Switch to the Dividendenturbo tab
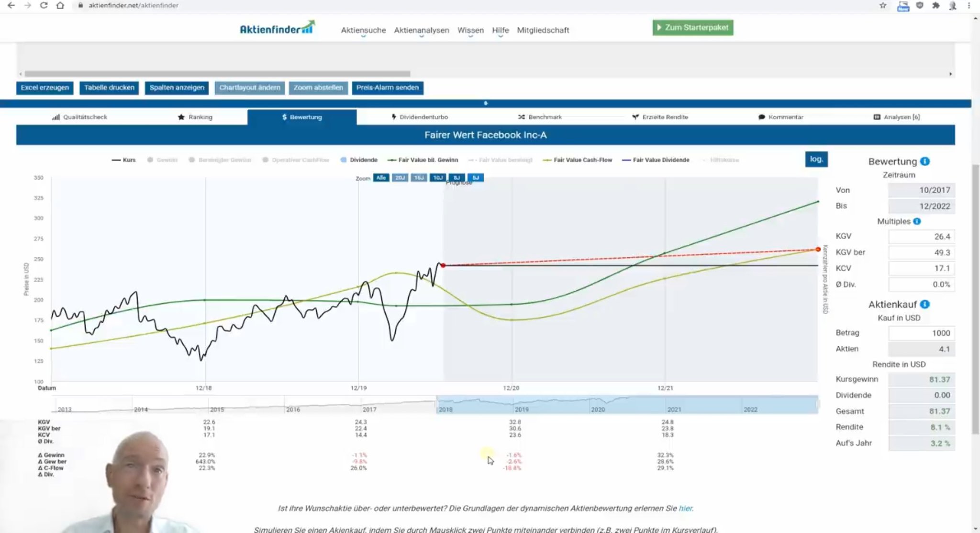The height and width of the screenshot is (533, 980). (x=420, y=117)
